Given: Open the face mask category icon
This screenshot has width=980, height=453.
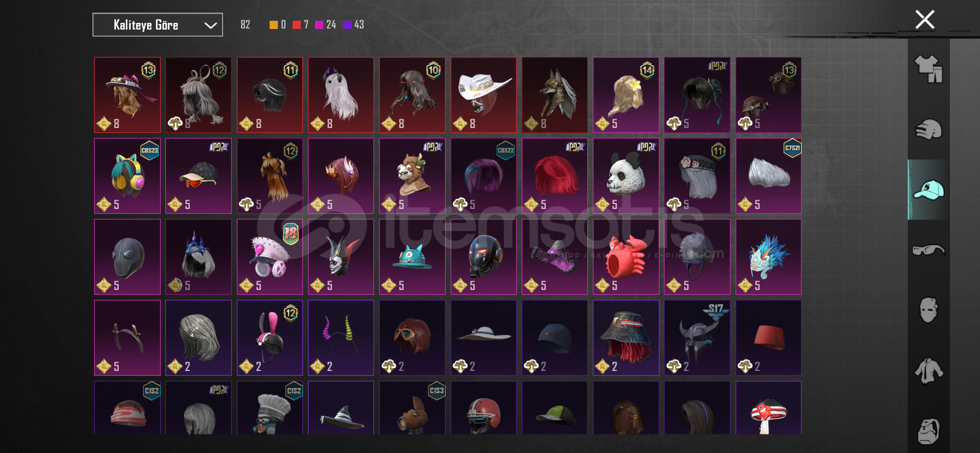Looking at the screenshot, I should pos(929,310).
